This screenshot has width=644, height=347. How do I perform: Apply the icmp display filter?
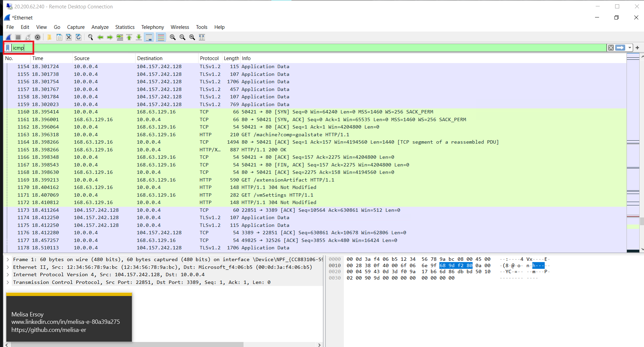(621, 48)
